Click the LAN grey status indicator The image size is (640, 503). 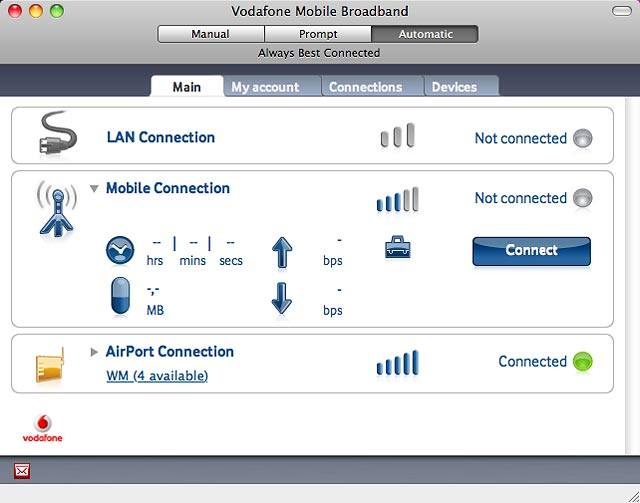[582, 138]
